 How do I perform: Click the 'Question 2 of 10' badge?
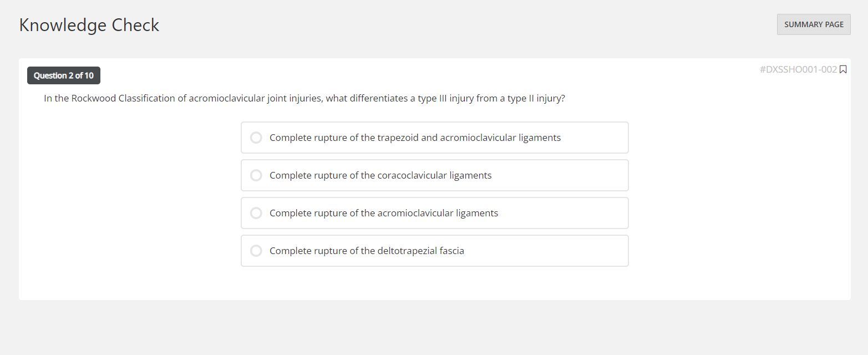(64, 75)
